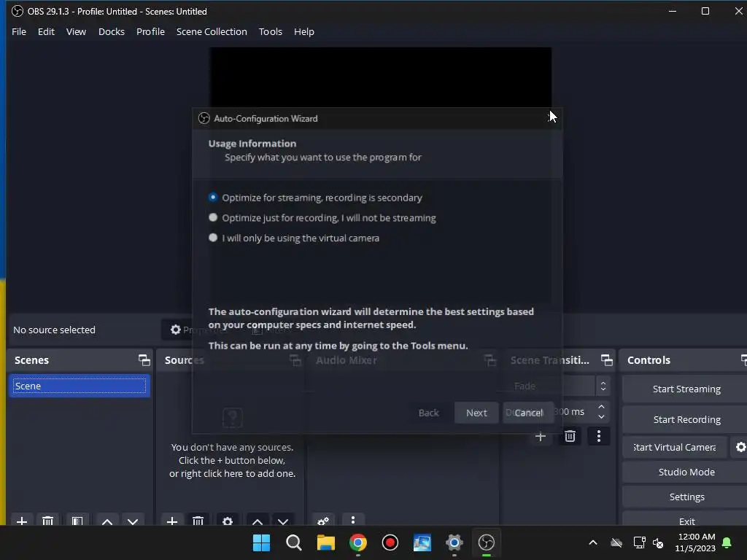Open scene filters icon in Scenes toolbar
The width and height of the screenshot is (747, 560).
[x=77, y=521]
